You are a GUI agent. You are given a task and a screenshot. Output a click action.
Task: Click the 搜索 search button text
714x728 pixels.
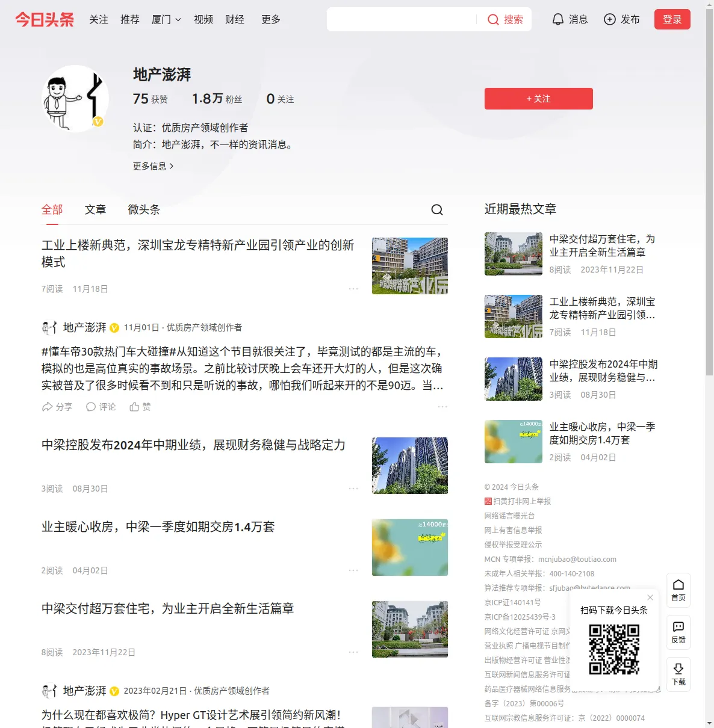point(514,20)
